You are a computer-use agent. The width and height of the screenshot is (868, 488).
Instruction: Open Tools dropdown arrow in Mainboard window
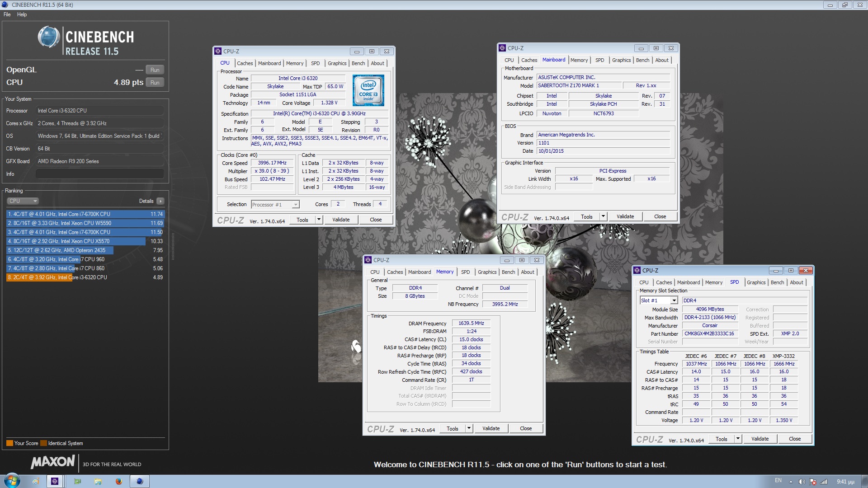pos(603,216)
